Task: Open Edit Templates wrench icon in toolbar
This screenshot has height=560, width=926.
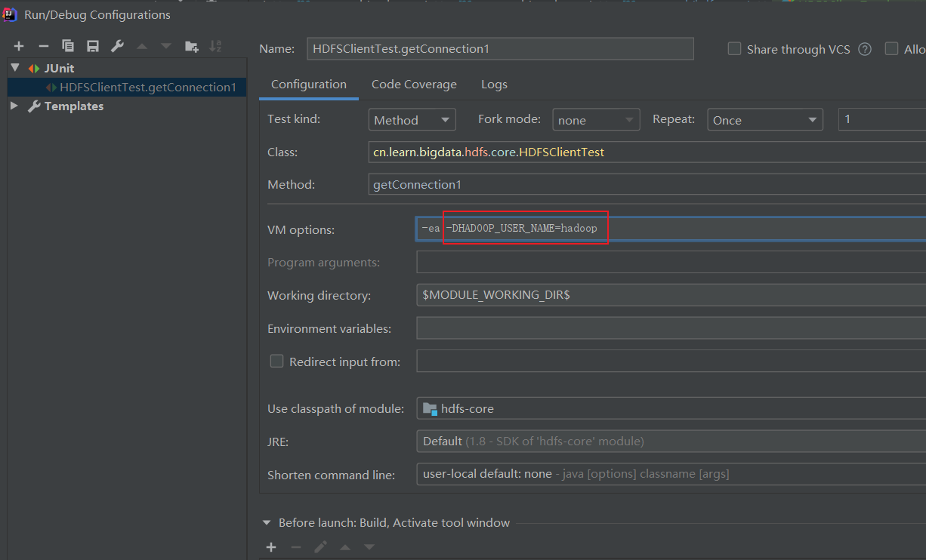Action: (x=117, y=46)
